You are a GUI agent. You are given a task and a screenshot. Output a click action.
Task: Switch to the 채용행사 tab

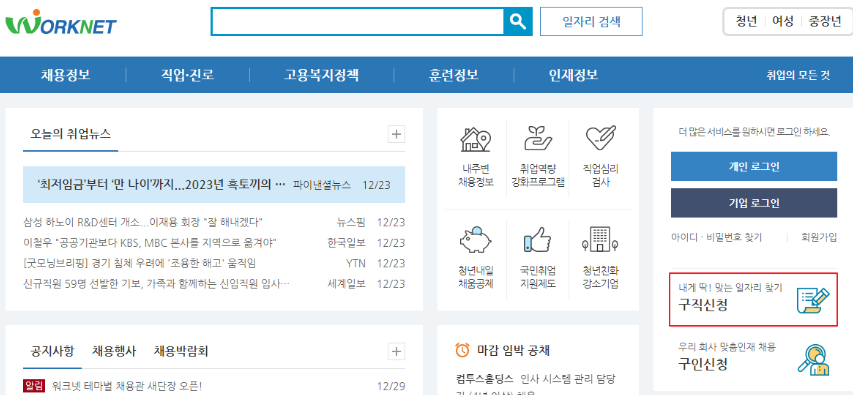114,351
